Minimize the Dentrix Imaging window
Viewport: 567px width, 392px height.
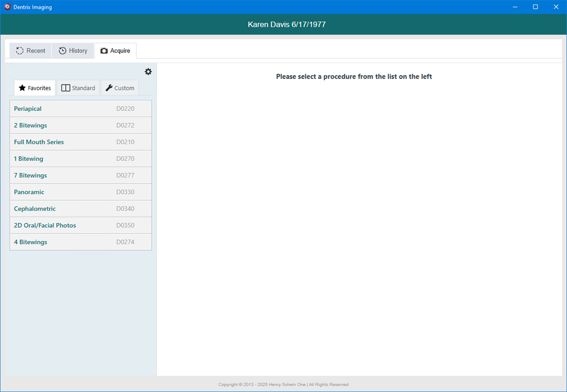pyautogui.click(x=514, y=7)
